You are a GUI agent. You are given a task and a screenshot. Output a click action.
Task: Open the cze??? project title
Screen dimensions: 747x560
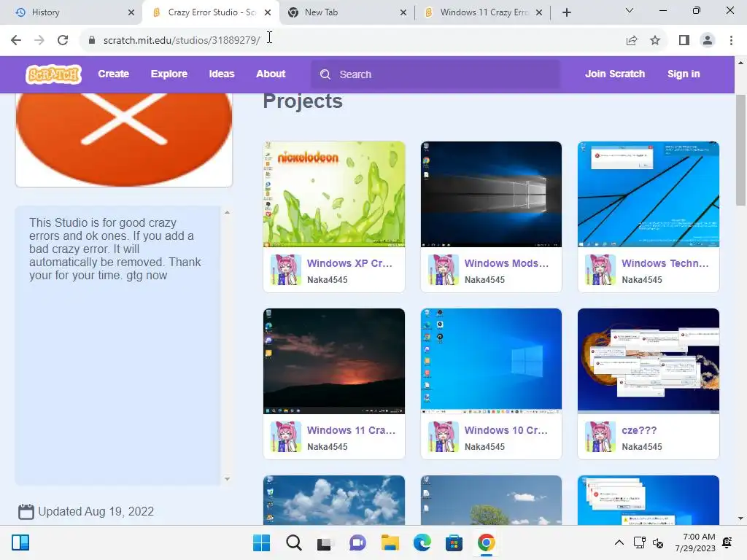(639, 430)
